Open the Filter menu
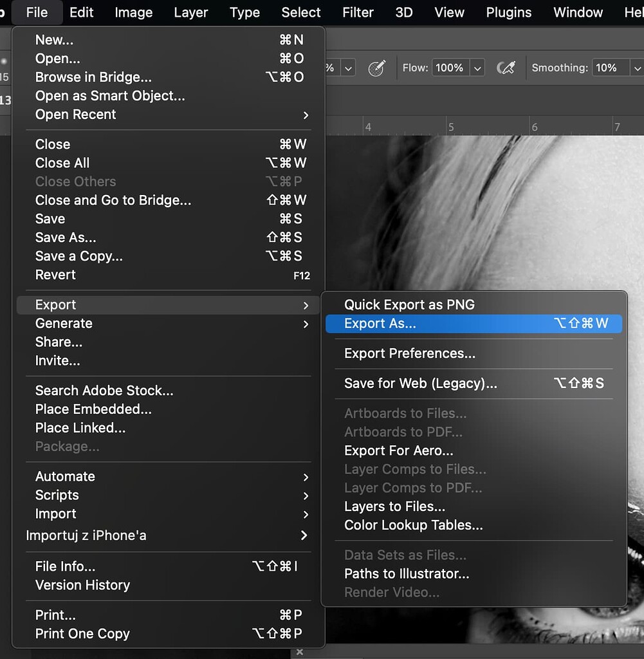Viewport: 644px width, 659px height. 358,12
